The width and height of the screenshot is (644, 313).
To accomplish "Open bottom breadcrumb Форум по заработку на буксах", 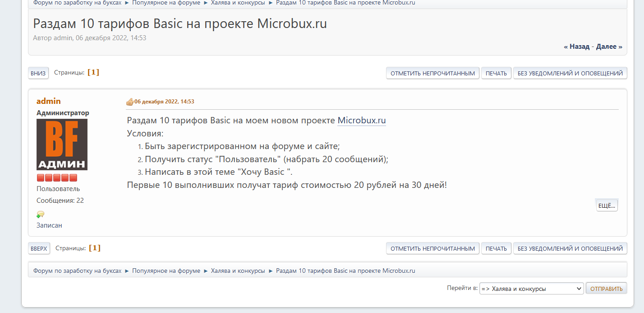I will tap(77, 271).
